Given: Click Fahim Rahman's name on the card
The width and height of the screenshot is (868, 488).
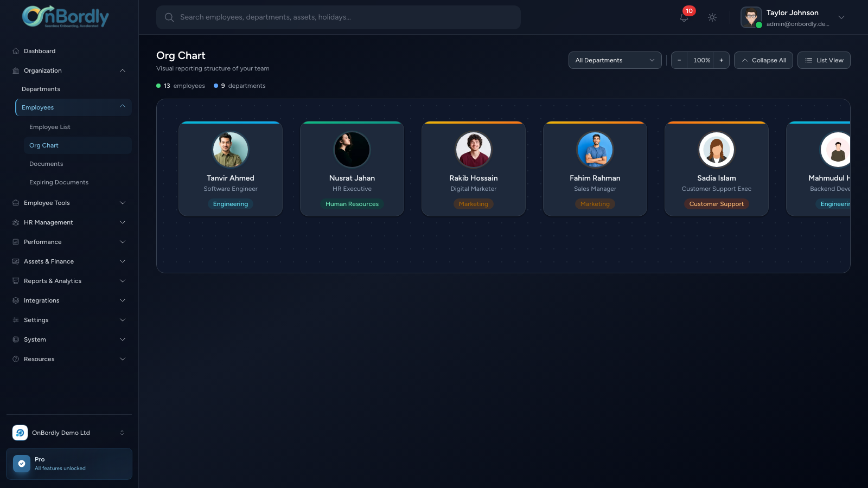Looking at the screenshot, I should (x=595, y=178).
